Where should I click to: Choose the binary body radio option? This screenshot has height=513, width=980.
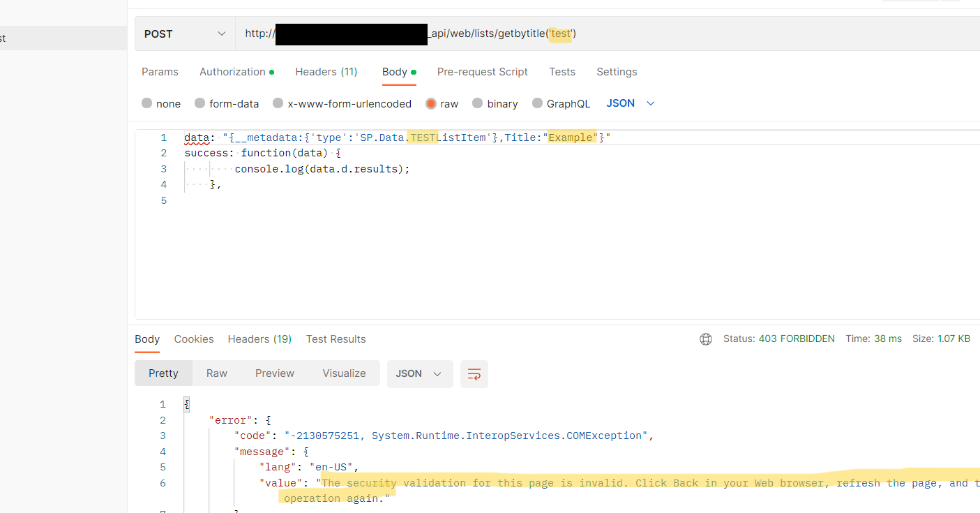477,103
